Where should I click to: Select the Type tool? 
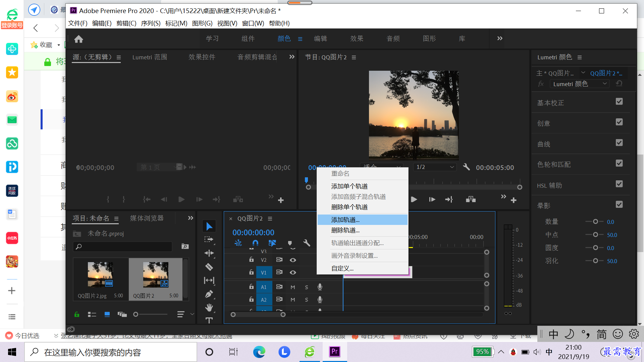[x=209, y=320]
